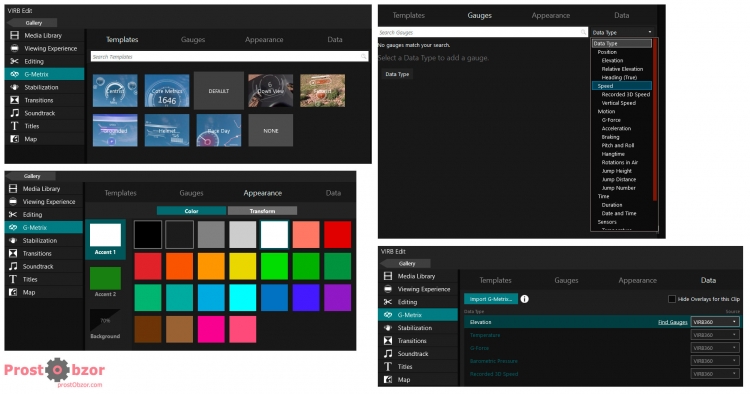Click Appearance tab in the Gauges screenshot

[x=551, y=15]
